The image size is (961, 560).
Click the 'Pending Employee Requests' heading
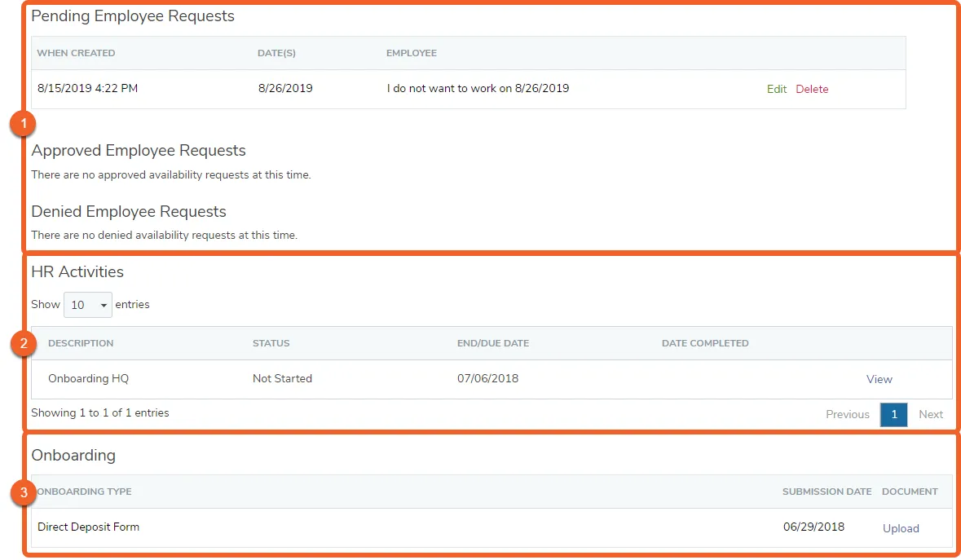133,16
